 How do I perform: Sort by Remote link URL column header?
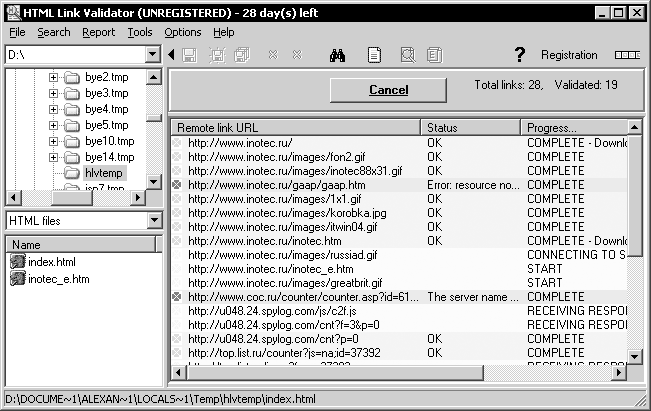click(x=296, y=127)
